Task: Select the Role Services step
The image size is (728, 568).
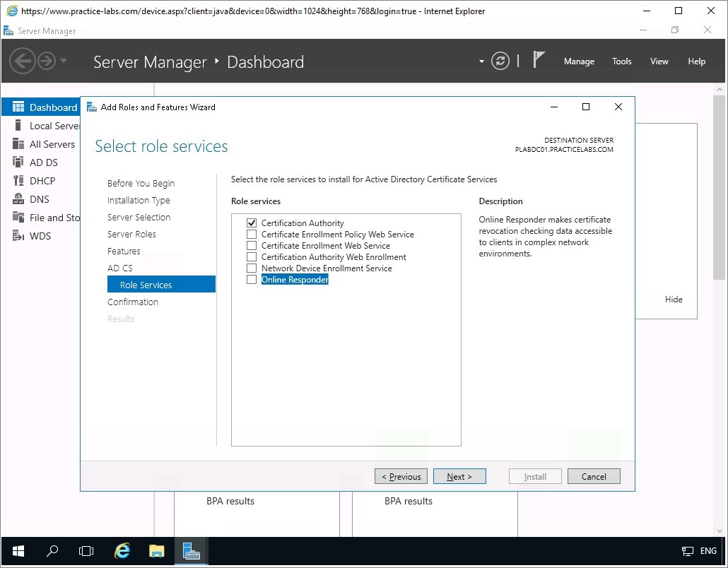Action: point(161,285)
